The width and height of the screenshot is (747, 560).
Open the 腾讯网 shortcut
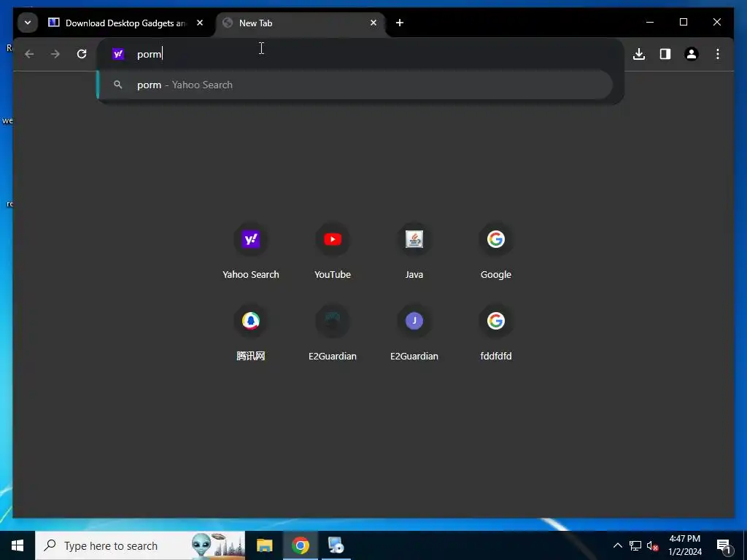(x=251, y=332)
